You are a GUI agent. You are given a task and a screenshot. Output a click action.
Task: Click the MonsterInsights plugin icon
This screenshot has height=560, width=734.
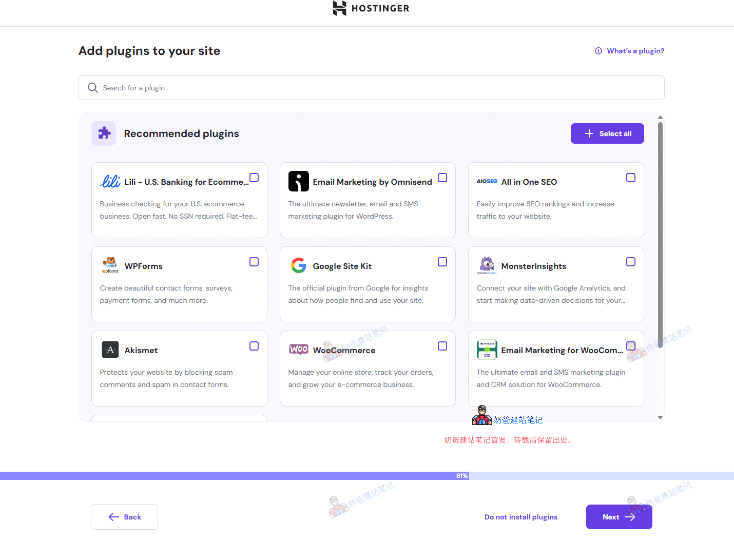pos(487,265)
